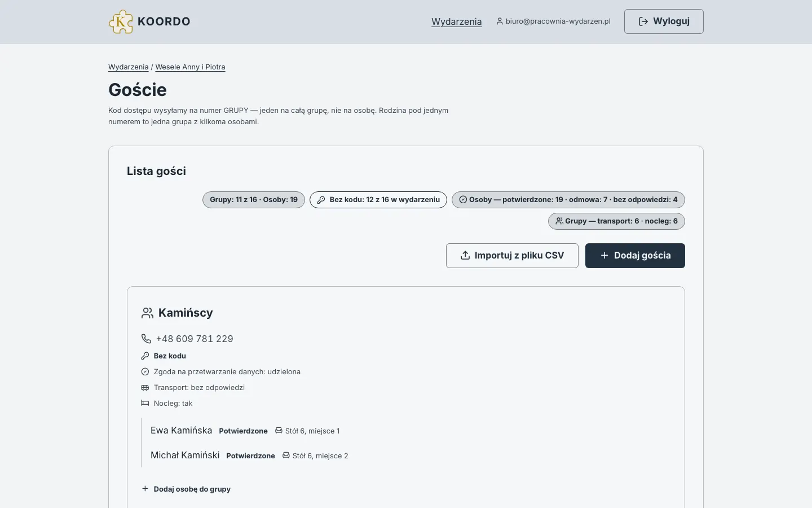Click the phone icon by +48 609 781 229
812x508 pixels.
point(146,339)
